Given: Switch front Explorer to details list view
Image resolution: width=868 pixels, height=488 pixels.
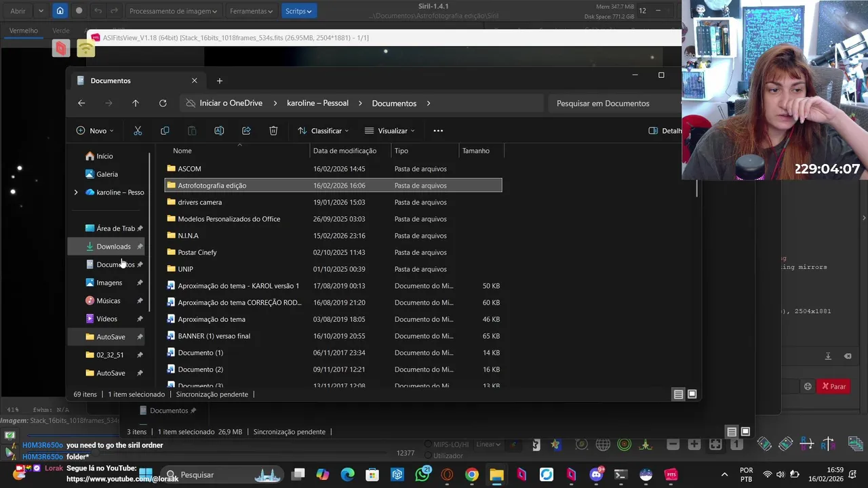Looking at the screenshot, I should click(x=678, y=394).
